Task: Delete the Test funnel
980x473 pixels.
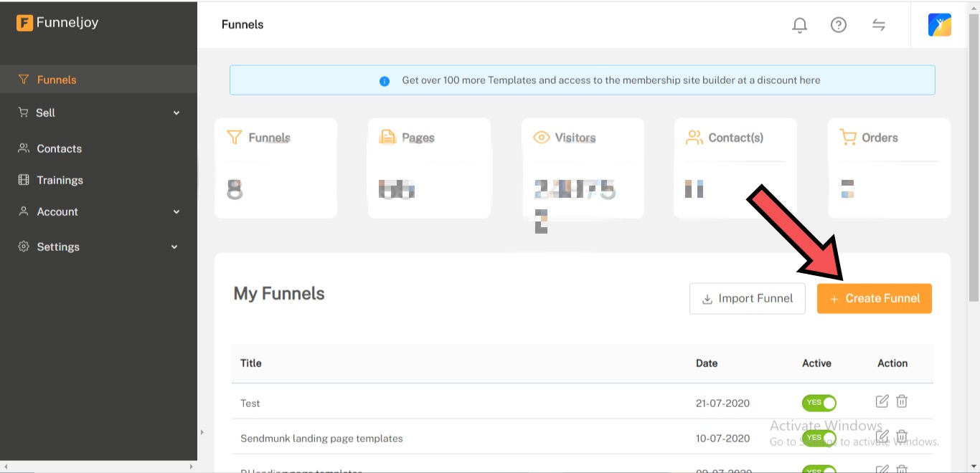Action: [x=902, y=401]
